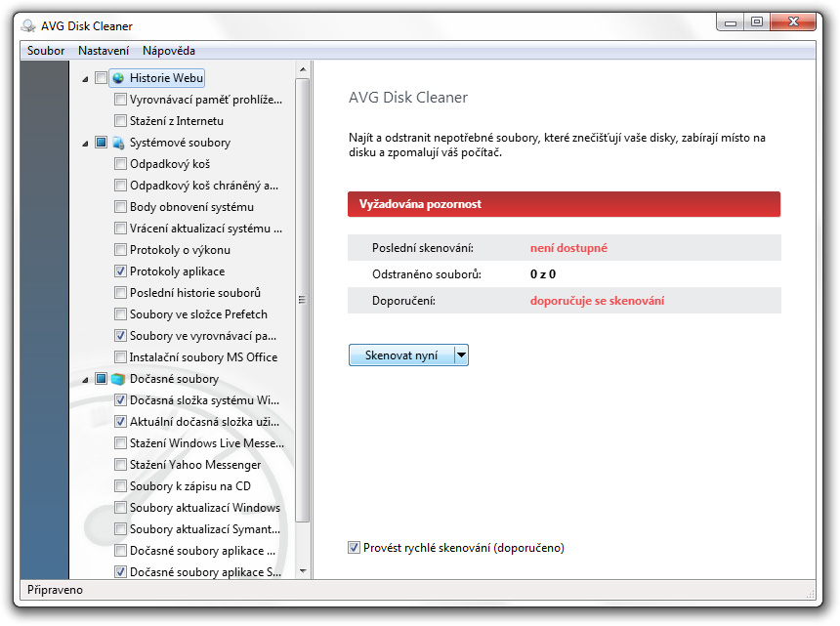Check Stažení Yahoo Messenger checkbox
Image resolution: width=840 pixels, height=626 pixels.
(x=120, y=464)
